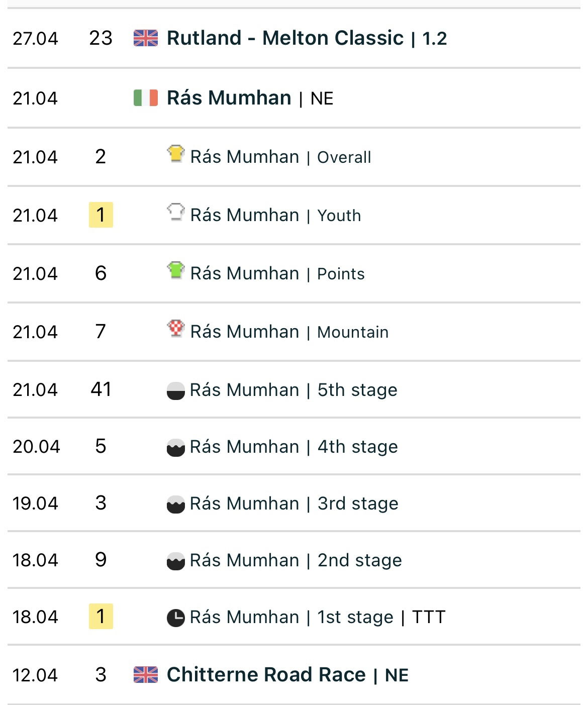Click the clock TTT icon for 1st stage
This screenshot has height=705, width=588.
click(176, 618)
